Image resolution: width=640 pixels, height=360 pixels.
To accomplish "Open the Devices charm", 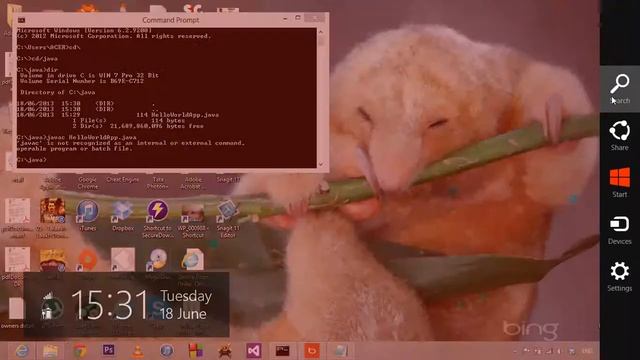I will click(620, 230).
